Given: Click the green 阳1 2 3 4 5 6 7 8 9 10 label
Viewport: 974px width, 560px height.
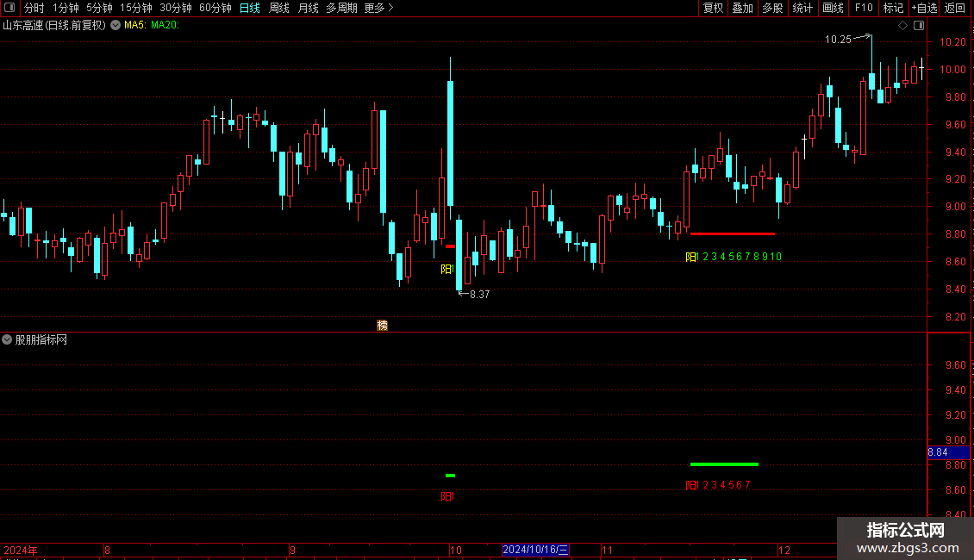Looking at the screenshot, I should 733,257.
